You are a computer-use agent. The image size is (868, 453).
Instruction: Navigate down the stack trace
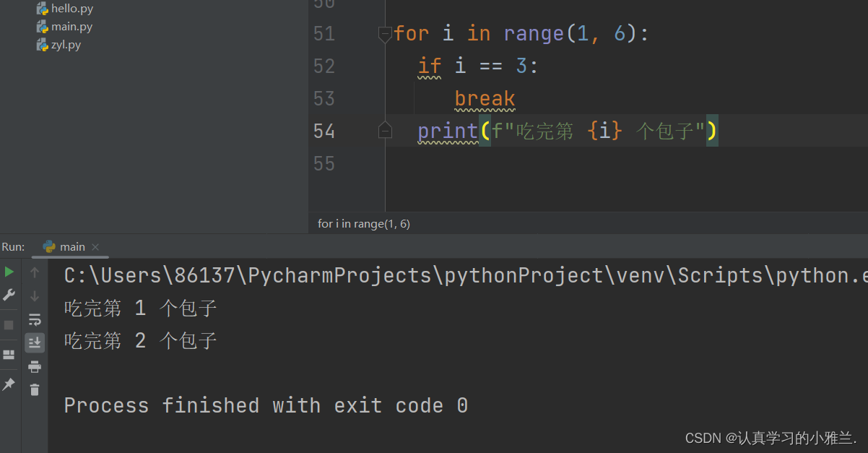click(34, 295)
